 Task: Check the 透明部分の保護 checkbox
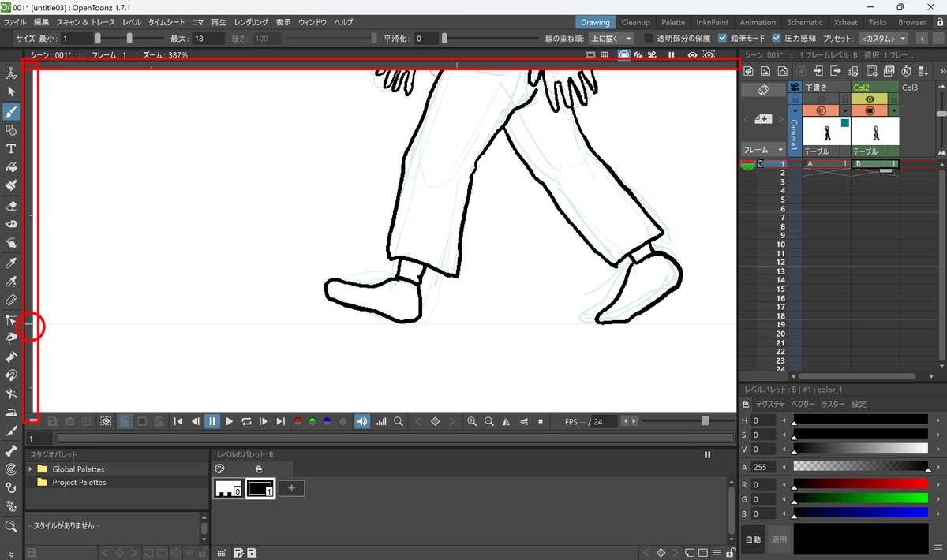(649, 38)
